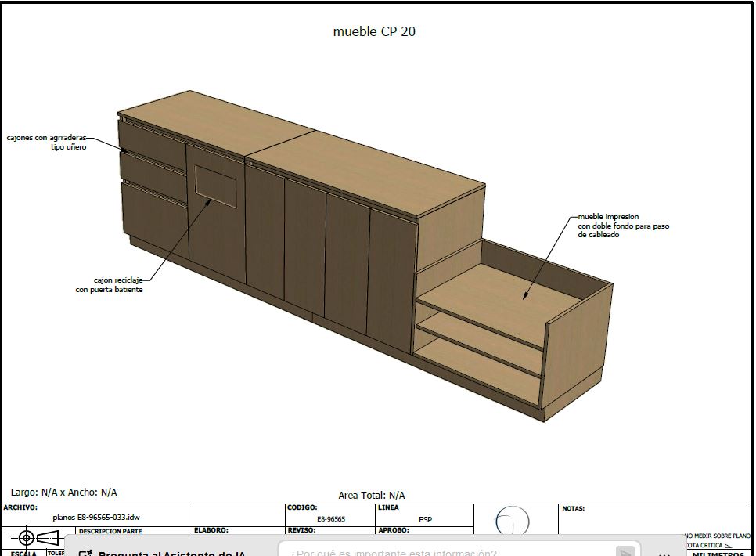The height and width of the screenshot is (556, 756).
Task: Click the file name 'planos E8-96565-033.idw'
Action: (96, 518)
